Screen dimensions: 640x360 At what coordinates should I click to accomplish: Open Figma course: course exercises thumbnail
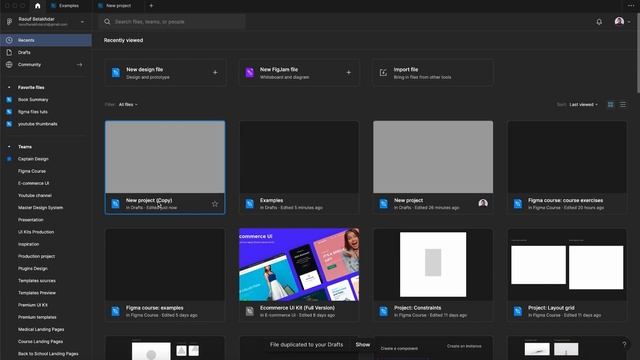tap(567, 157)
